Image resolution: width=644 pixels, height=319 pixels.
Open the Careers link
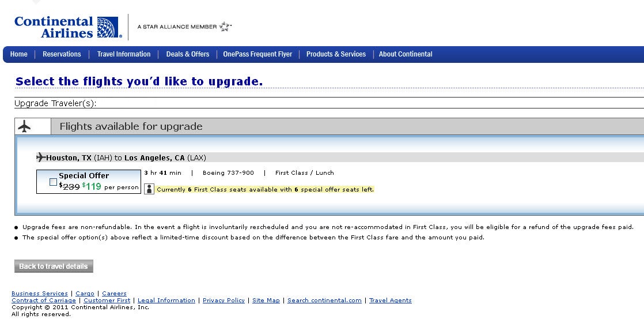[114, 293]
